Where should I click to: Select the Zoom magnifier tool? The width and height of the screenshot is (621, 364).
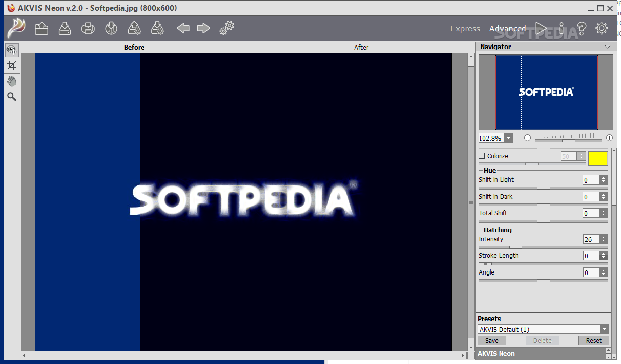click(x=11, y=96)
